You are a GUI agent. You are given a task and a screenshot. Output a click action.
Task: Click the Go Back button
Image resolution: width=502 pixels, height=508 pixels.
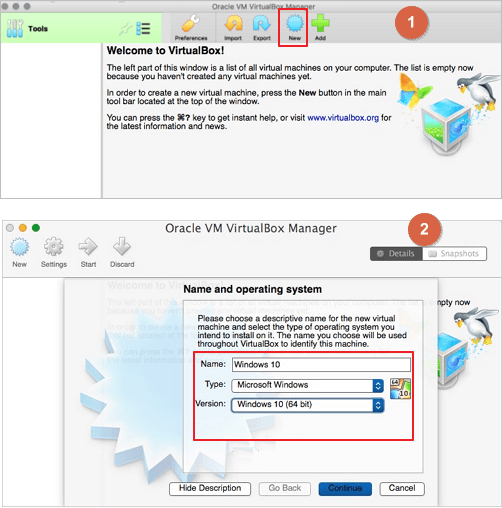coord(285,489)
